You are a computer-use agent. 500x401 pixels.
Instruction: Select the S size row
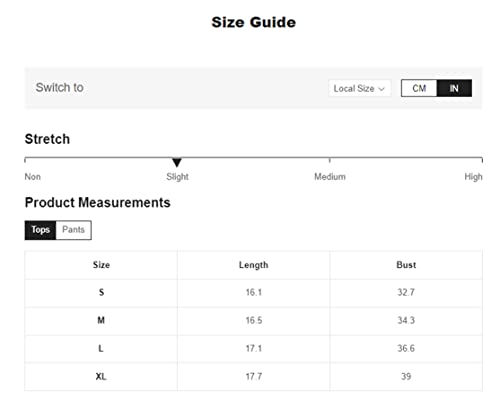click(x=253, y=293)
